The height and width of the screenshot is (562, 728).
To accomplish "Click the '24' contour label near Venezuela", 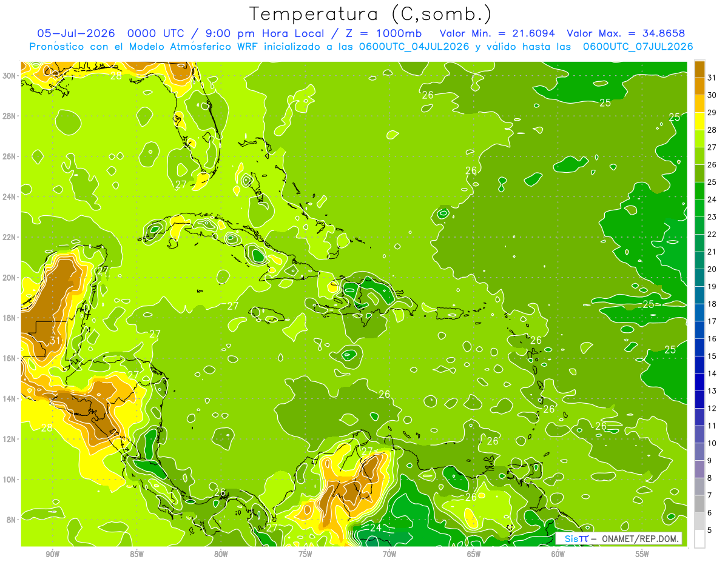I will click(376, 528).
